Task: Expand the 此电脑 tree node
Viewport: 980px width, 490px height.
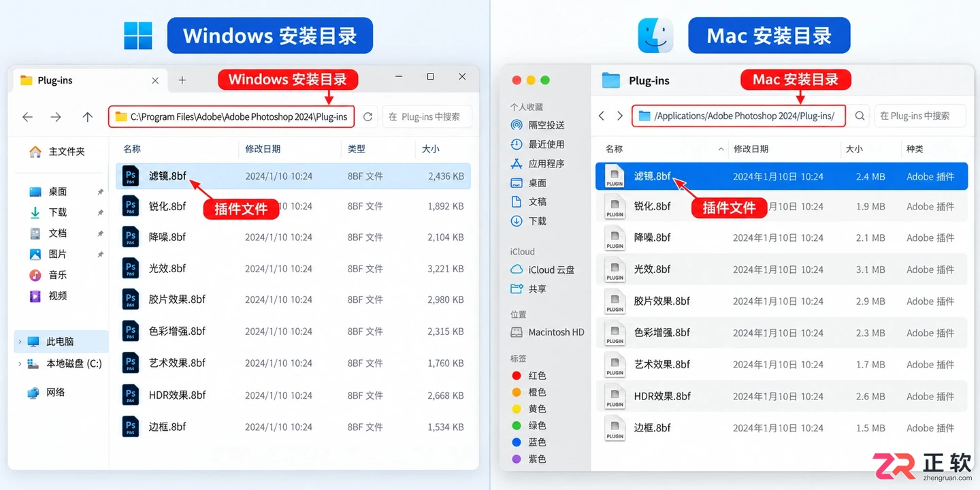Action: point(20,342)
